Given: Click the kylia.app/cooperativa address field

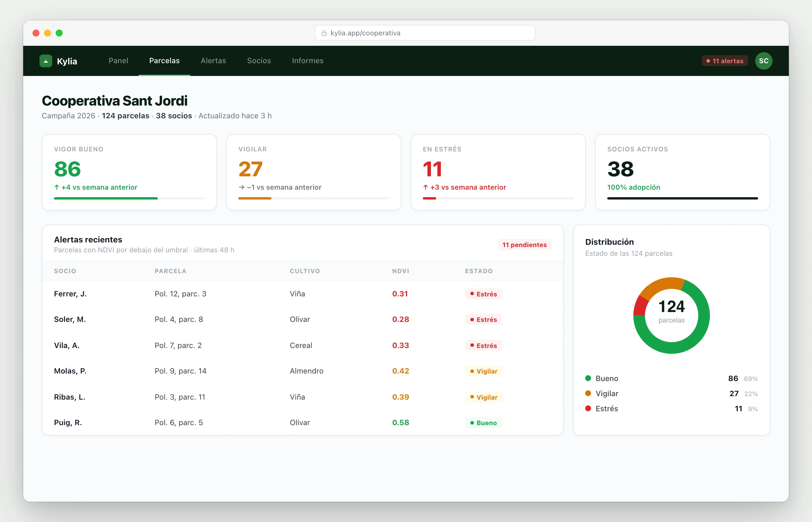Looking at the screenshot, I should (x=425, y=33).
